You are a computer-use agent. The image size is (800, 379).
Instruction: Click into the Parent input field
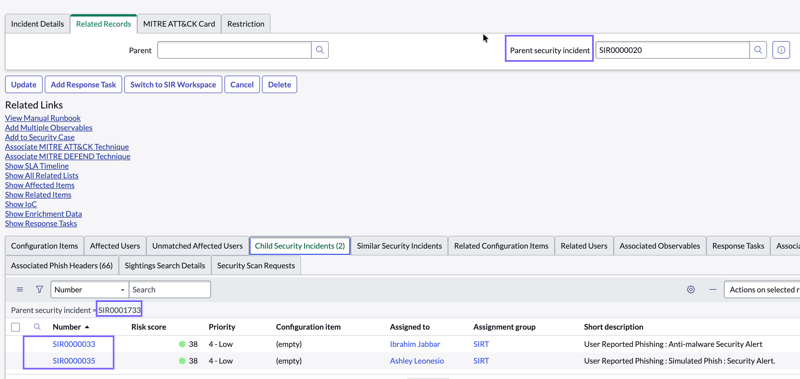click(x=234, y=50)
